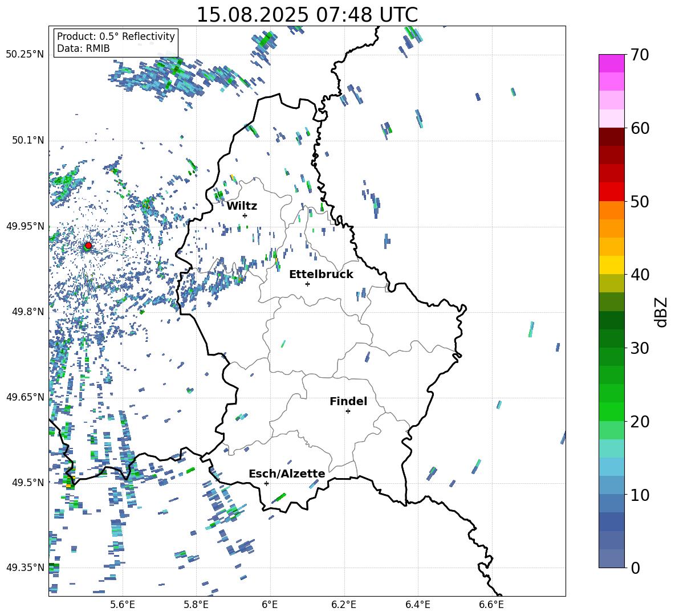Click the 49.35°N latitude label
Screen dimensions: 675x616
coord(25,568)
